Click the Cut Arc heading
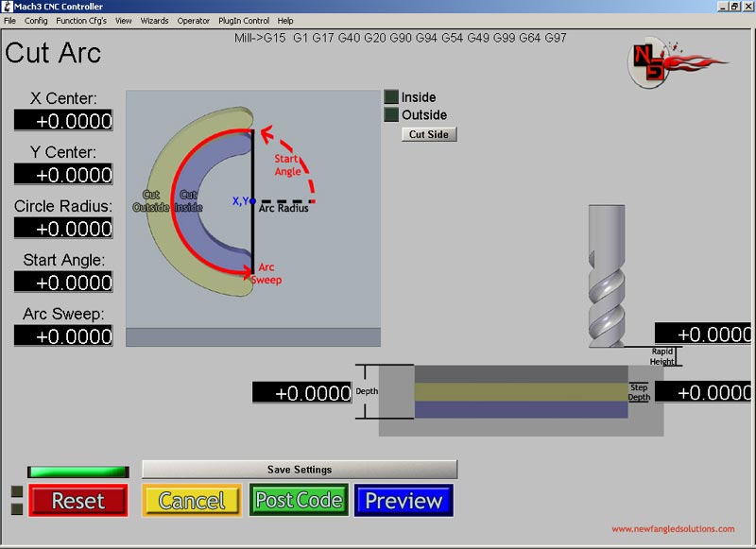 [x=53, y=53]
